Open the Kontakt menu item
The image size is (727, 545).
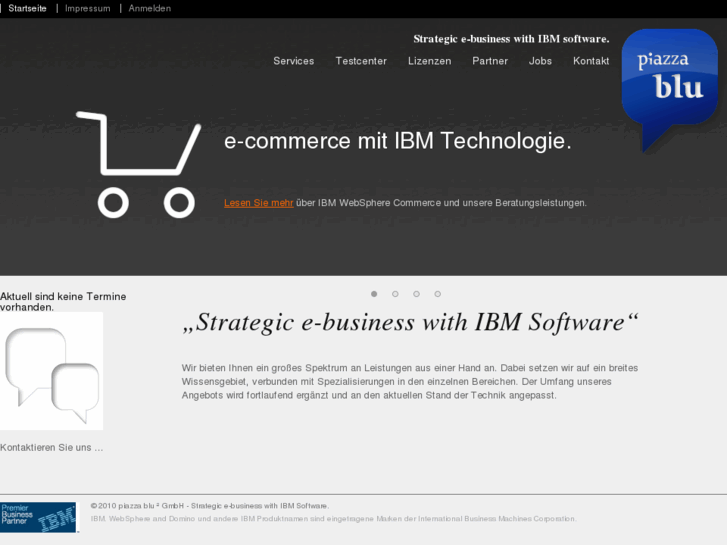tap(591, 61)
